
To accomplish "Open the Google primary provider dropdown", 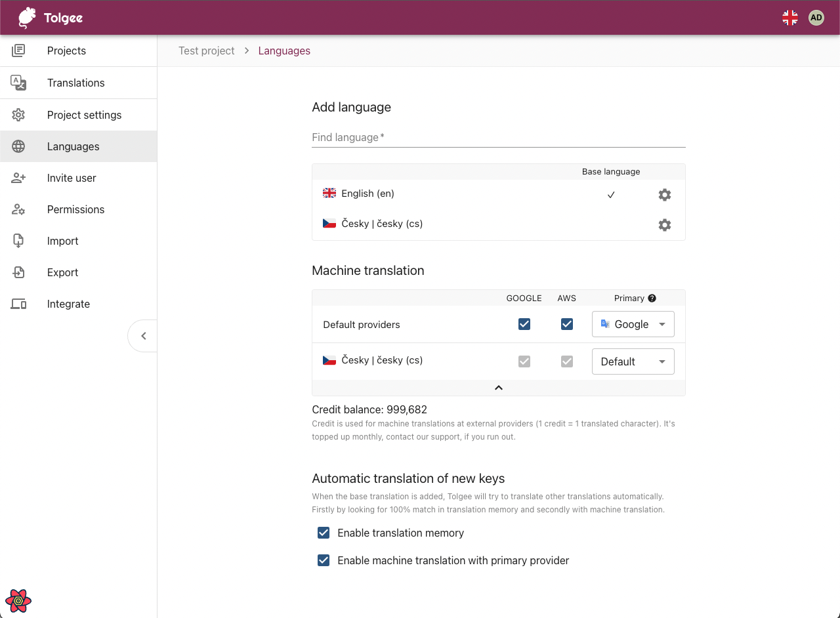I will 633,324.
